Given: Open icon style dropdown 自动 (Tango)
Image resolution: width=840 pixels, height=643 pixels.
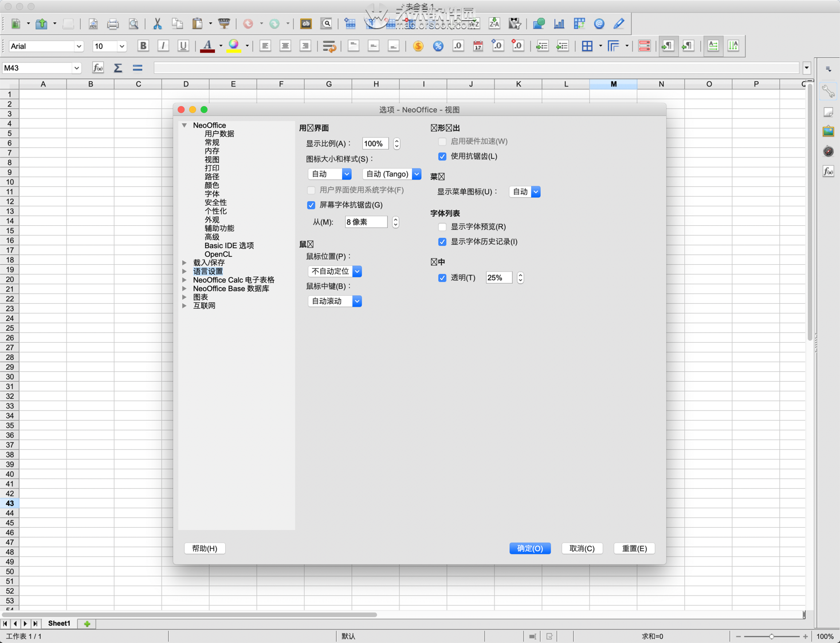Looking at the screenshot, I should tap(391, 174).
